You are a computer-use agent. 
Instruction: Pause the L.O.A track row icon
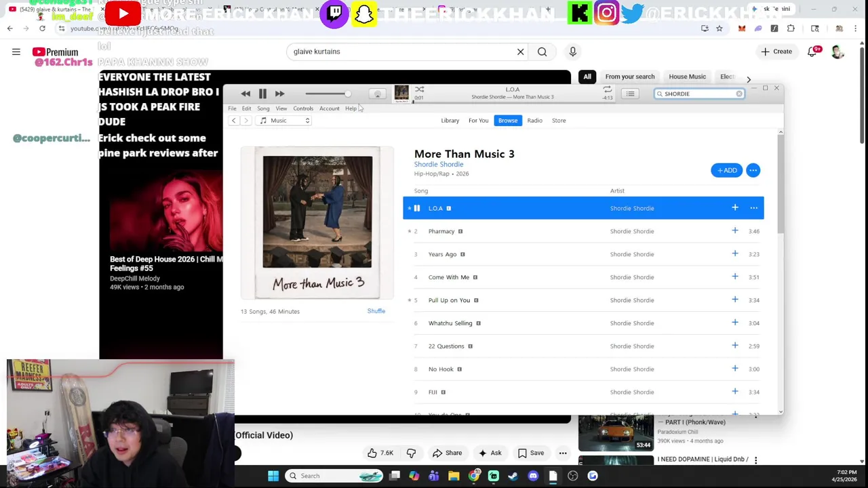[x=416, y=208]
